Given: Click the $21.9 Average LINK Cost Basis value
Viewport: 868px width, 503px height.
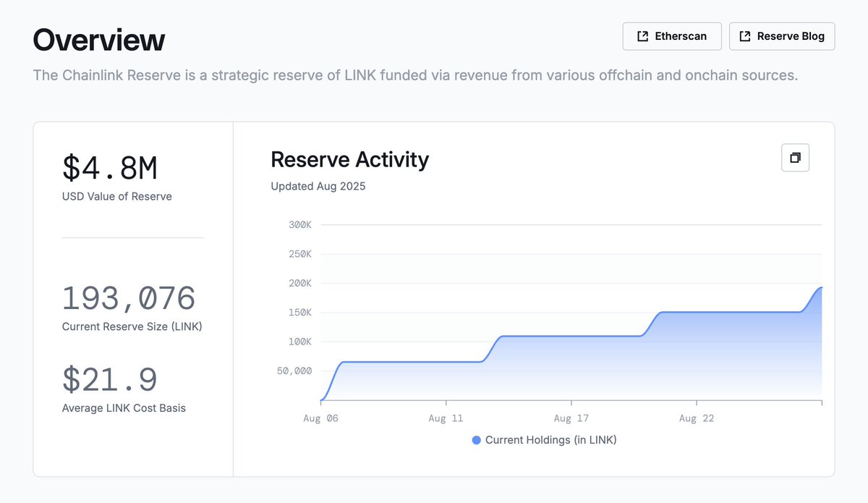Looking at the screenshot, I should click(x=109, y=379).
